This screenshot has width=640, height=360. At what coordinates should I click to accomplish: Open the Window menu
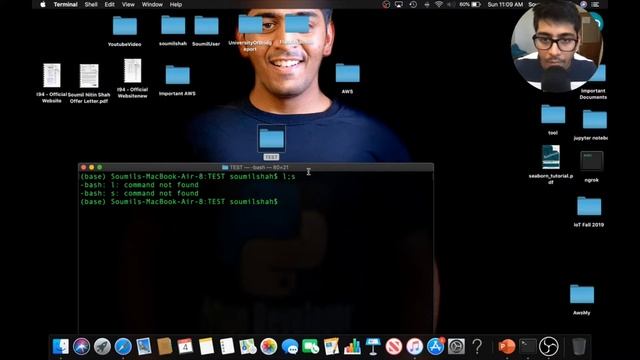[152, 4]
